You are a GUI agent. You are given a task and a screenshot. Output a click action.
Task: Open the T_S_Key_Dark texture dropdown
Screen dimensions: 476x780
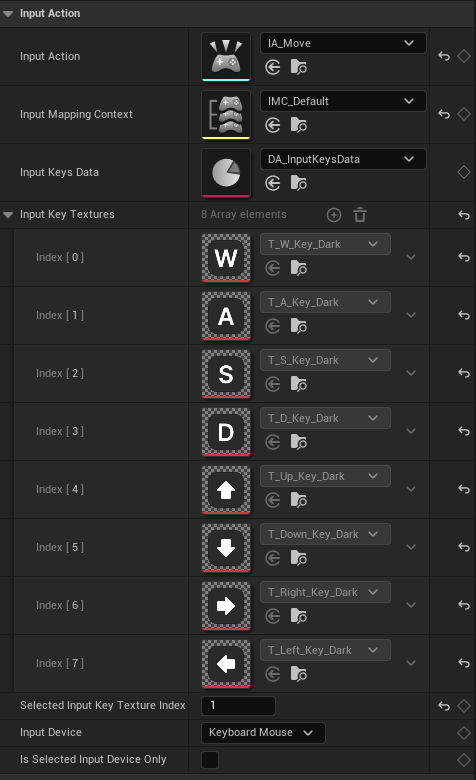pos(325,360)
